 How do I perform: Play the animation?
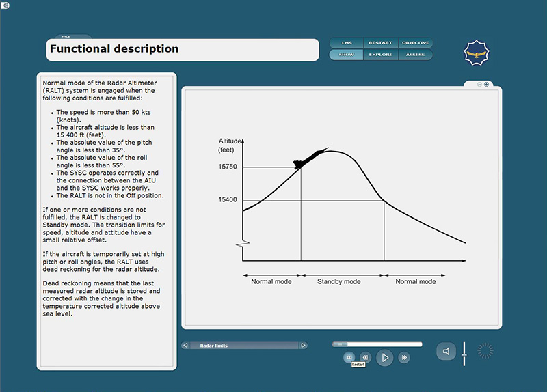(385, 358)
